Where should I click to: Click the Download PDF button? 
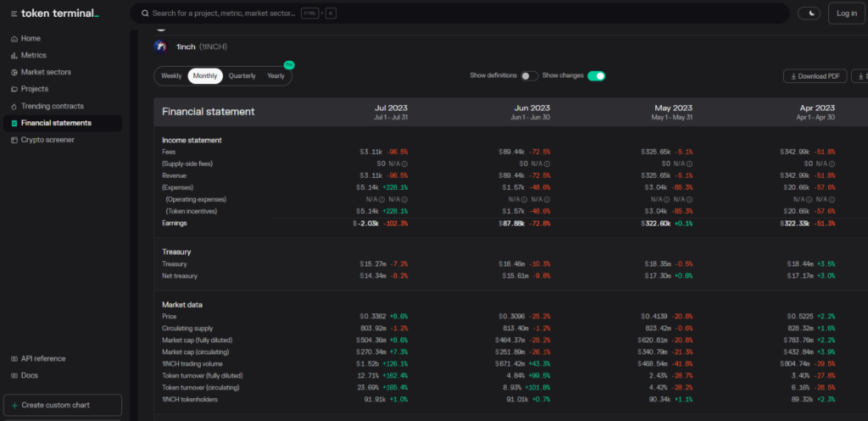pos(815,76)
